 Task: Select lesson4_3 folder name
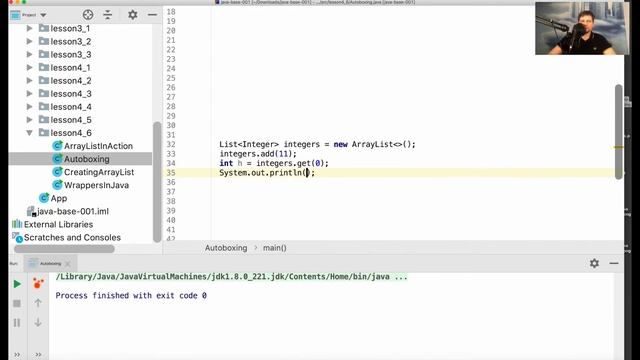71,94
